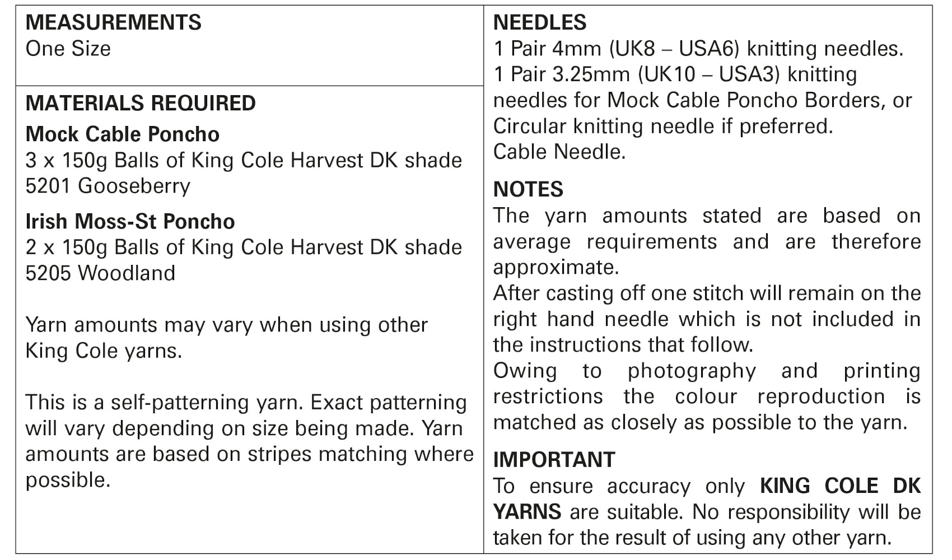Click the MATERIALS REQUIRED heading

point(141,103)
